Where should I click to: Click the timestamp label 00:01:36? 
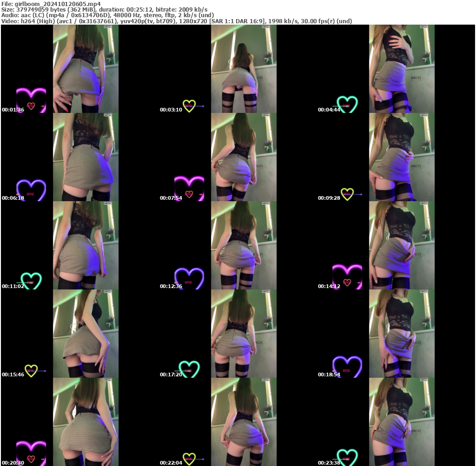tap(12, 110)
